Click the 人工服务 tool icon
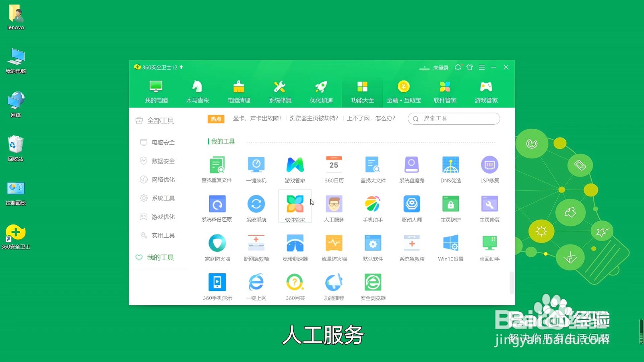 pos(334,208)
